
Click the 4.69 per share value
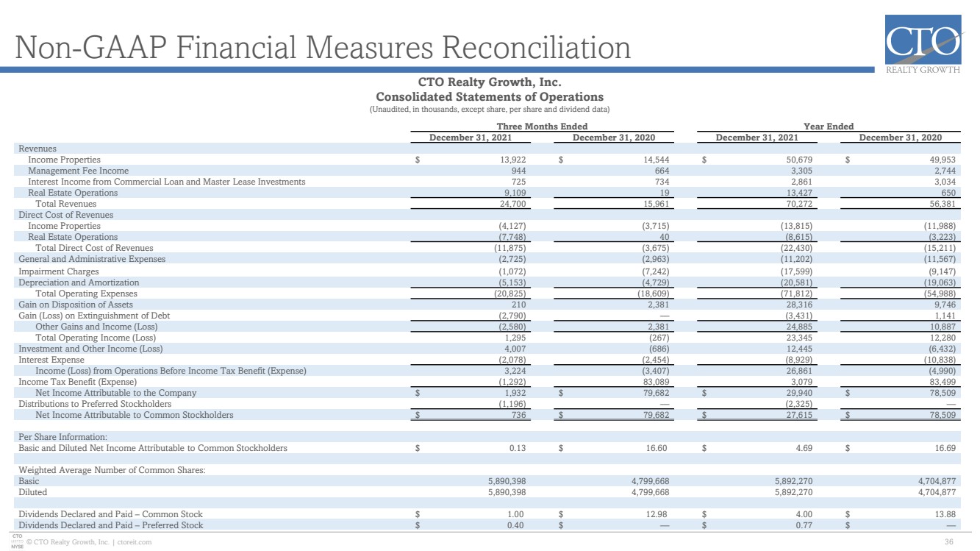pyautogui.click(x=804, y=448)
